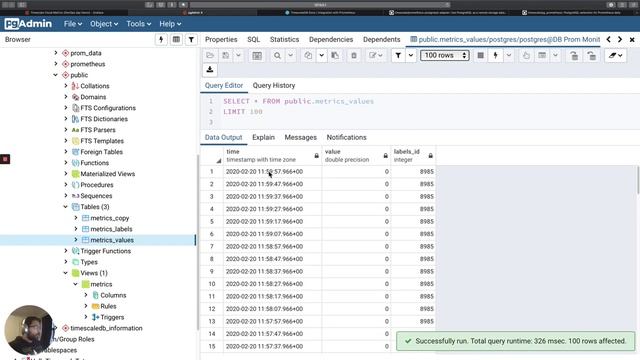Viewport: 640px width, 360px height.
Task: Open the Copy options dropdown arrow
Action: [x=322, y=56]
